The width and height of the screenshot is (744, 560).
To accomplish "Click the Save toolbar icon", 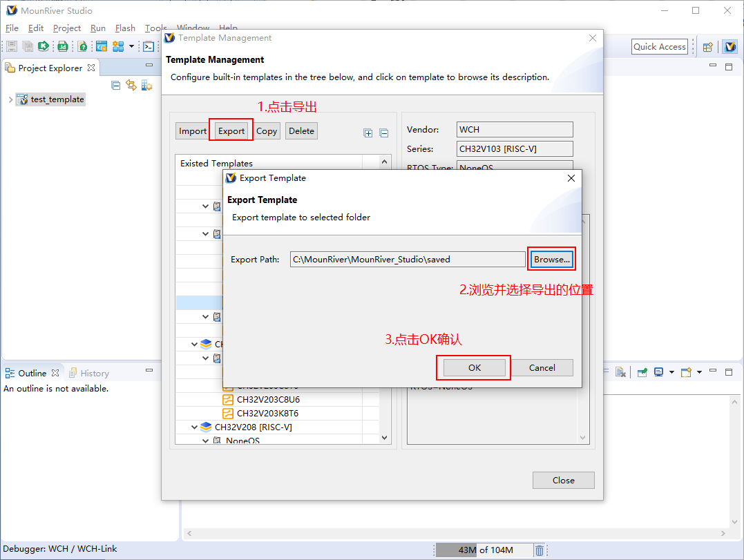I will click(x=12, y=46).
